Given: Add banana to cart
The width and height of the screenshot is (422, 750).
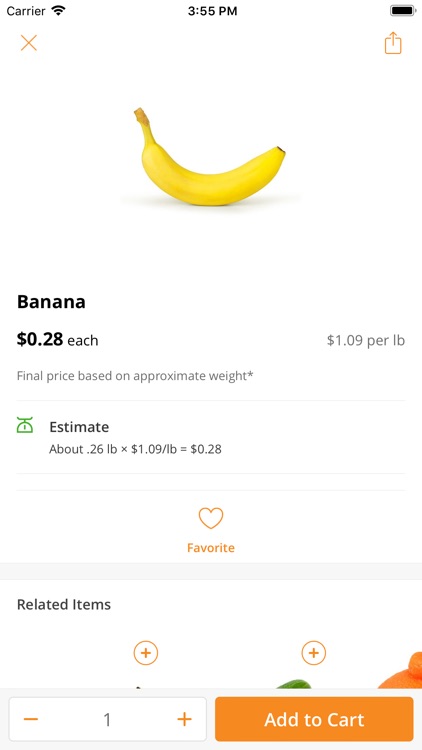Looking at the screenshot, I should (x=314, y=719).
